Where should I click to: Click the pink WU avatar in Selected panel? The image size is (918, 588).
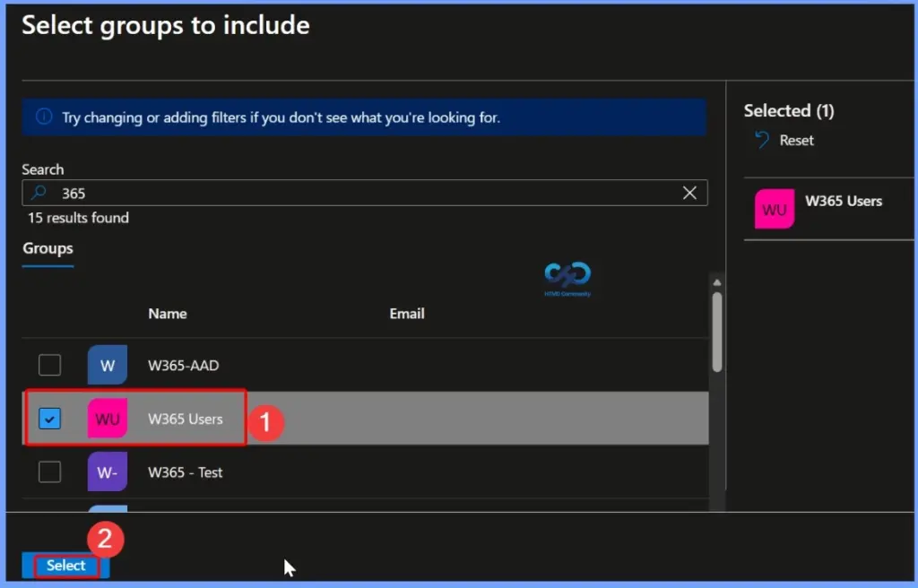774,209
